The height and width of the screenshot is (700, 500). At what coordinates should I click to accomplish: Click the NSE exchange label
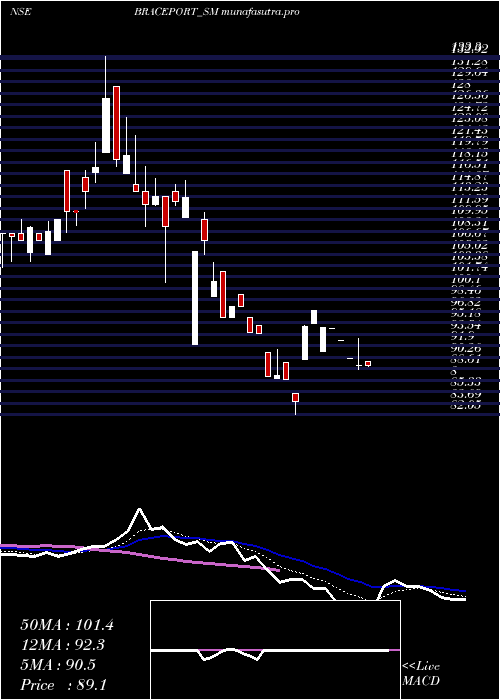[x=21, y=12]
